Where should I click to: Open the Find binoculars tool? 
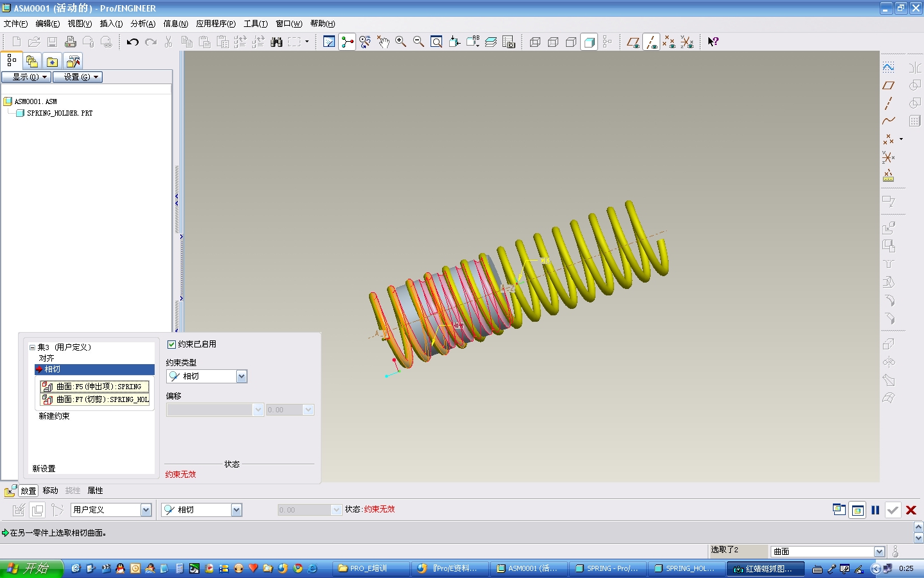pyautogui.click(x=277, y=42)
